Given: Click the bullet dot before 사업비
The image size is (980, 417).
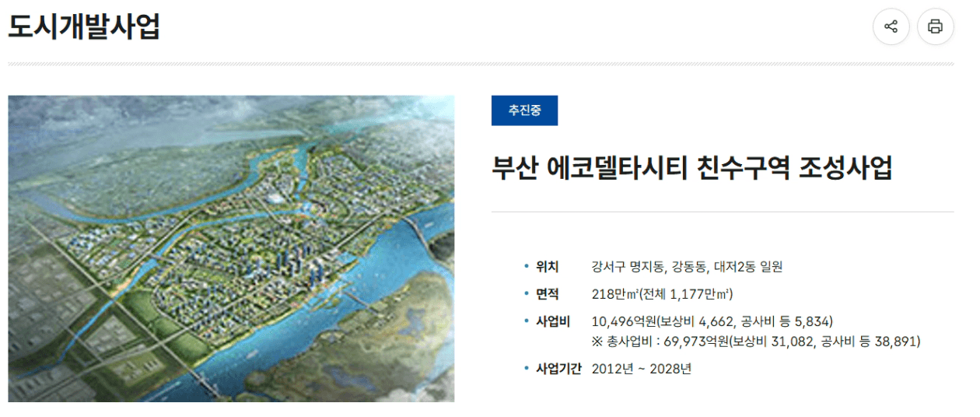Looking at the screenshot, I should (527, 321).
